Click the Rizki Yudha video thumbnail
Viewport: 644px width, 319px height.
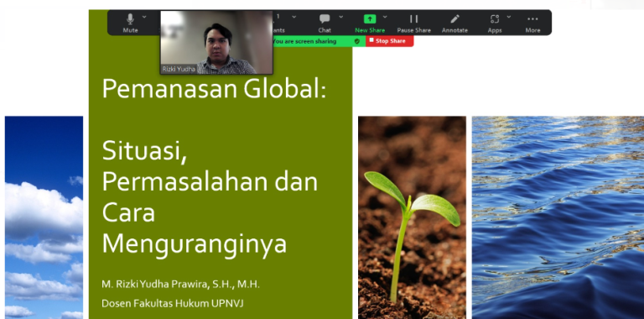pyautogui.click(x=216, y=42)
